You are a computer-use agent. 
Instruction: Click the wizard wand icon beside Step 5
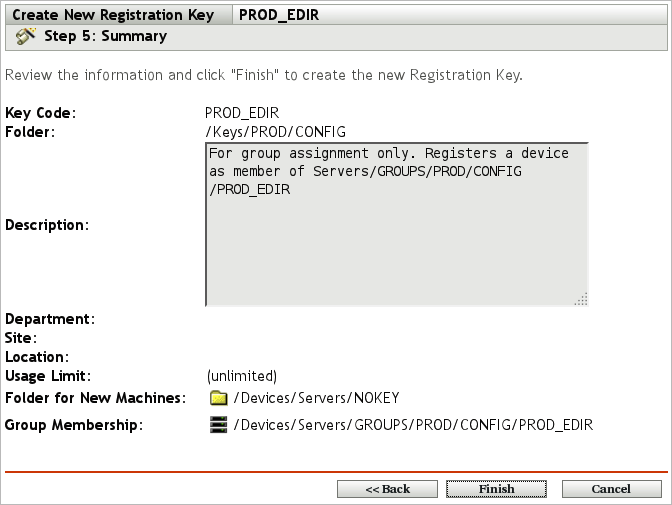26,36
